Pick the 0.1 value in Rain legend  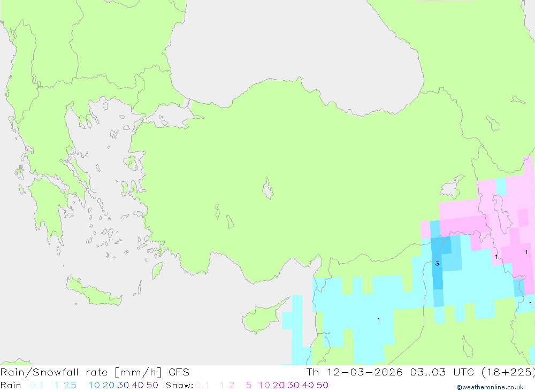point(36,385)
